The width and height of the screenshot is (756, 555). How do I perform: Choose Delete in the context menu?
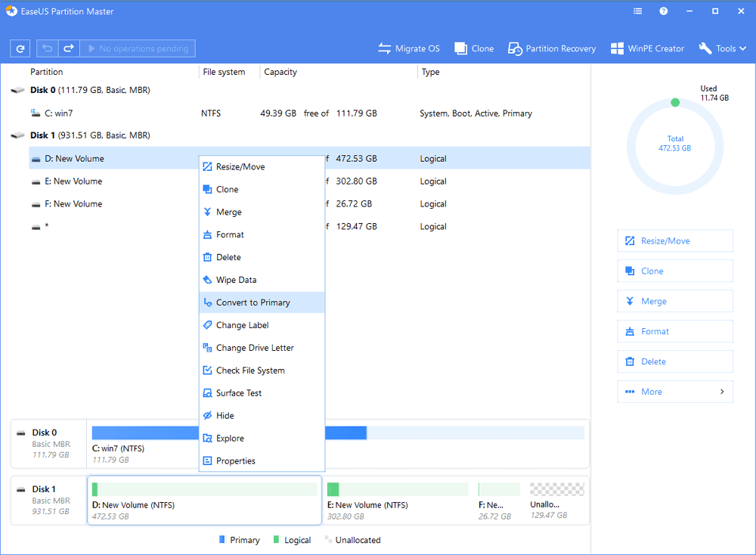pyautogui.click(x=262, y=258)
